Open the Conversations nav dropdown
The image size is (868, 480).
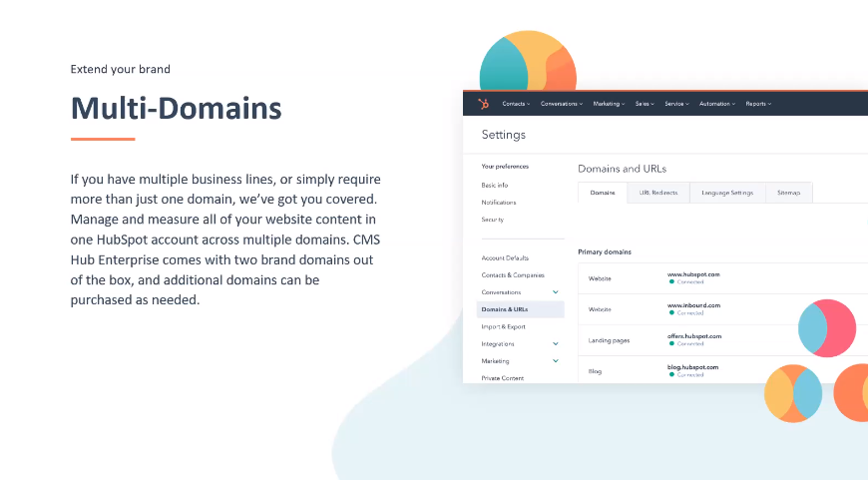coord(562,104)
